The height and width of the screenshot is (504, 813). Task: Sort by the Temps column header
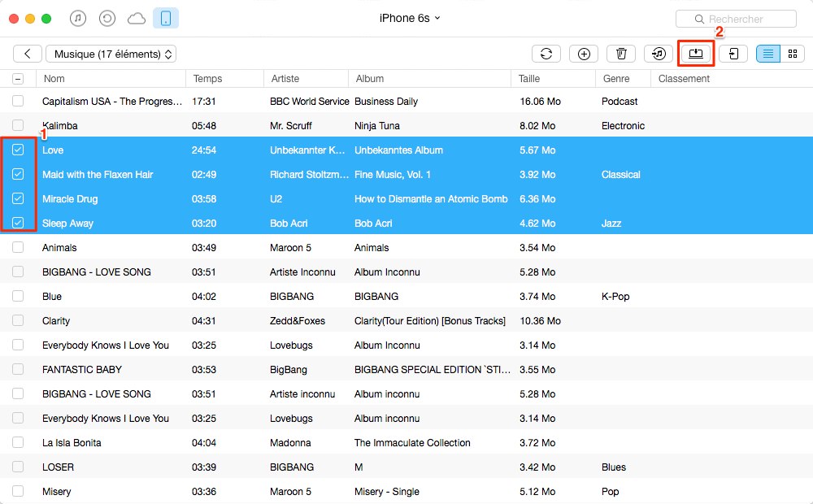pos(224,79)
